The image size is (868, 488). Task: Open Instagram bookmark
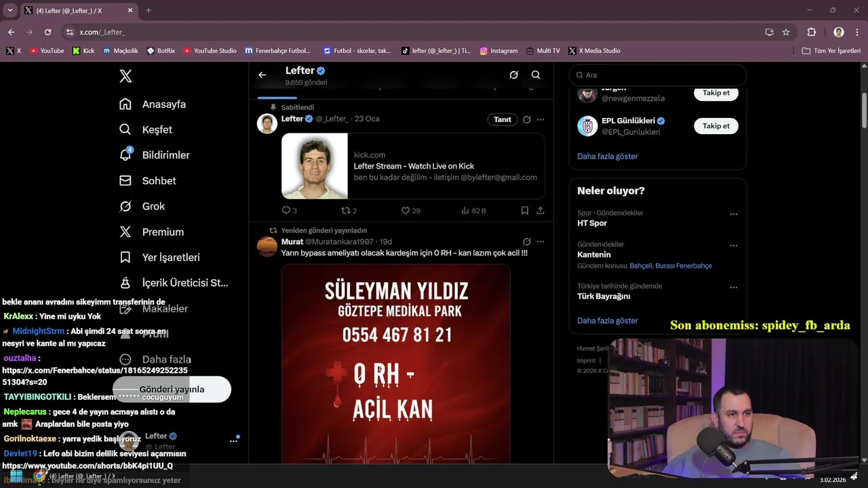[498, 51]
